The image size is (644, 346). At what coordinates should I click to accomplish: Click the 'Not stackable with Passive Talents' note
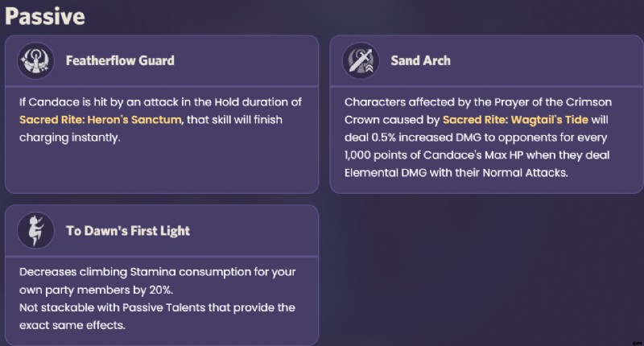157,316
